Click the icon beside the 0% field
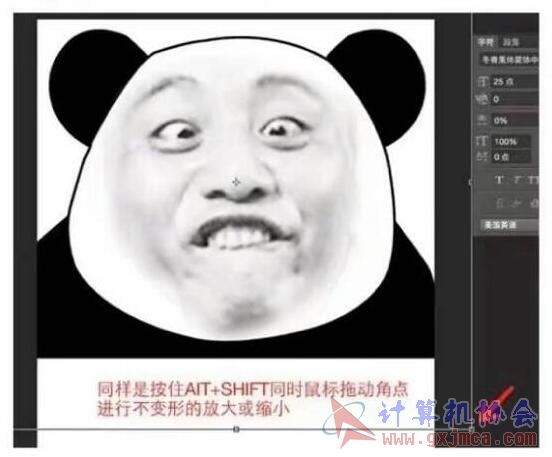This screenshot has height=457, width=552. pos(482,121)
